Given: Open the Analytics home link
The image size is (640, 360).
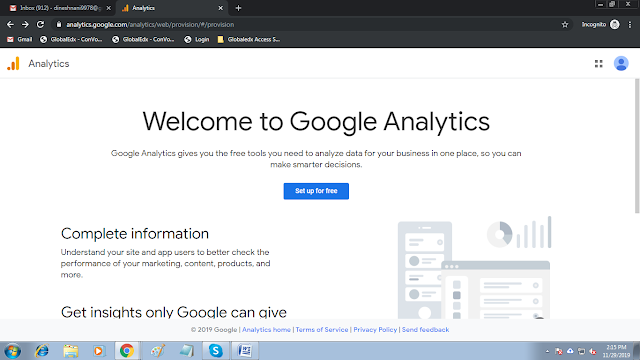Looking at the screenshot, I should coord(267,330).
